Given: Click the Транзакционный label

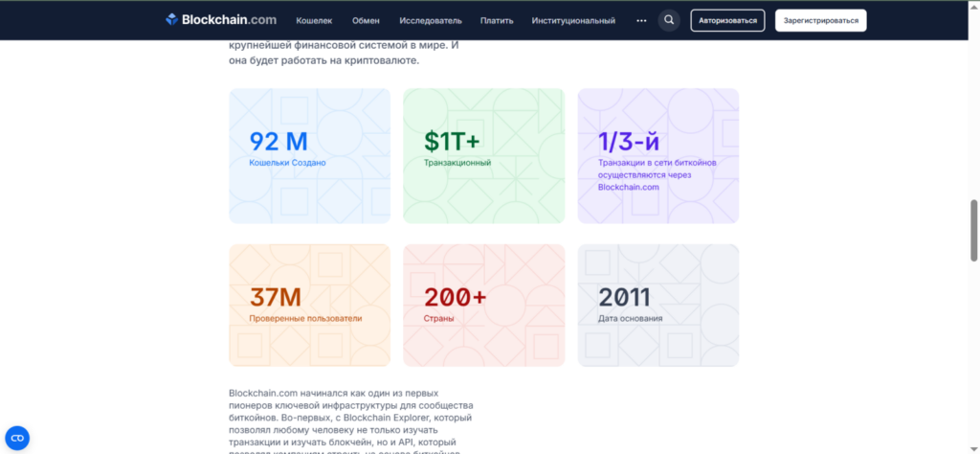Looking at the screenshot, I should [457, 163].
